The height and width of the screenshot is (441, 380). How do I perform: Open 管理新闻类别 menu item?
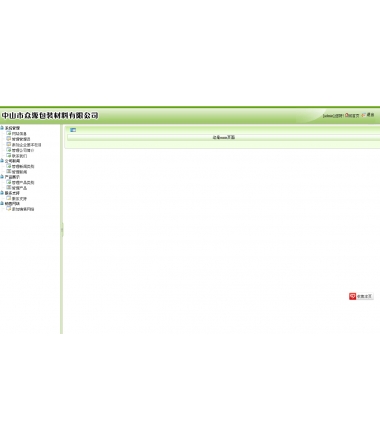click(x=23, y=166)
